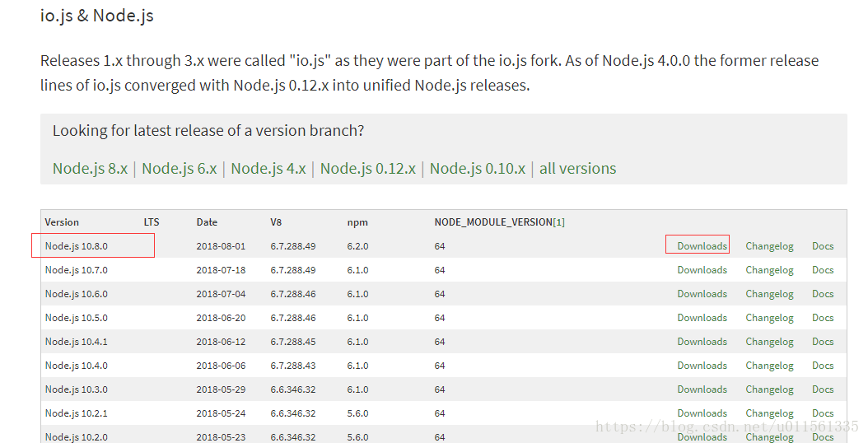Screen dimensions: 868x443
Task: Open the Node.js 8.x branch link
Action: pyautogui.click(x=91, y=168)
